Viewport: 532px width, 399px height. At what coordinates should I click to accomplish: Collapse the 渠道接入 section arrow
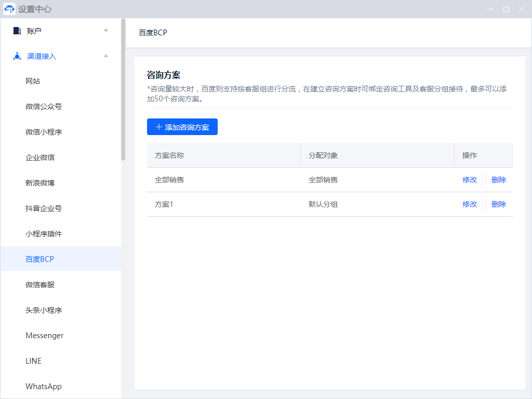click(106, 56)
